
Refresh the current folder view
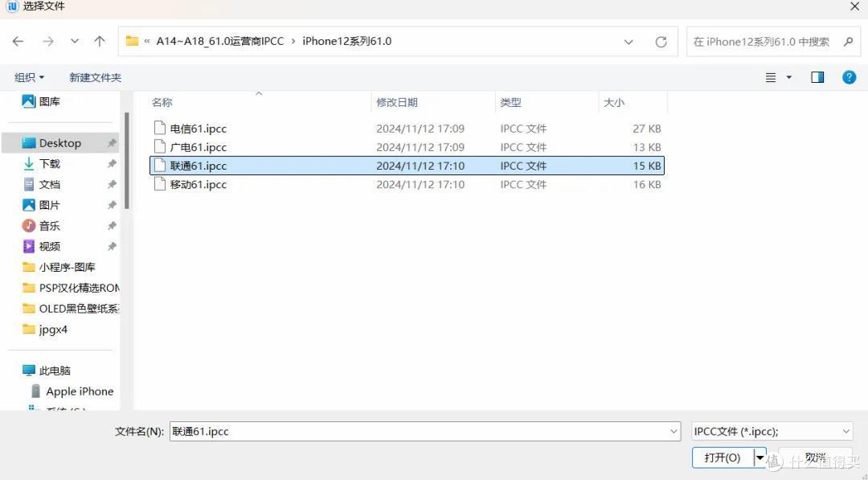[x=661, y=42]
